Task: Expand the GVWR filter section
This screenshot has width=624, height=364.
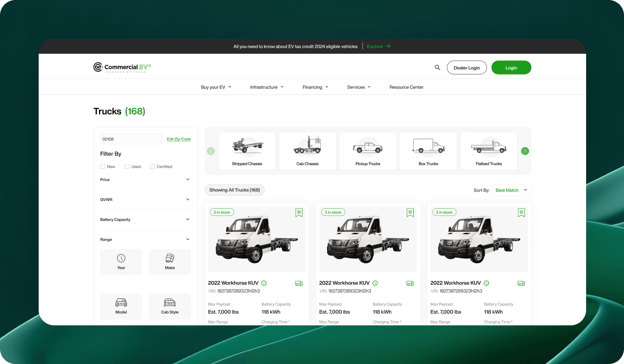Action: click(x=145, y=200)
